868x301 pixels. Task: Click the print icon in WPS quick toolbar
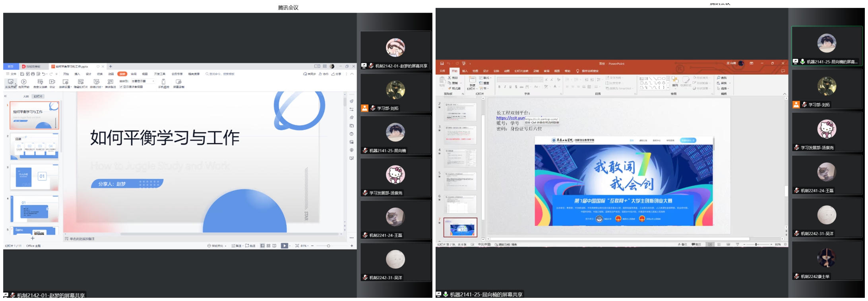tap(33, 74)
